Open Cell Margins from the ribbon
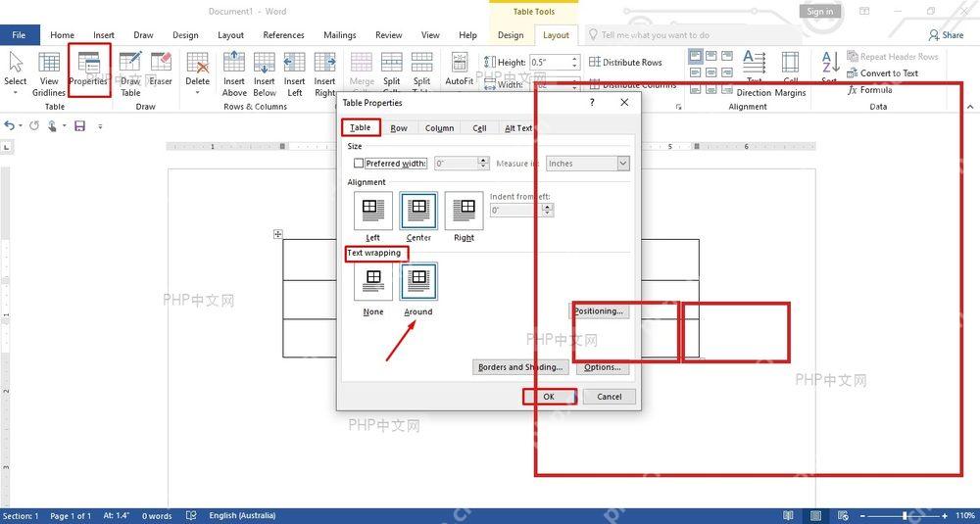980x524 pixels. [791, 73]
